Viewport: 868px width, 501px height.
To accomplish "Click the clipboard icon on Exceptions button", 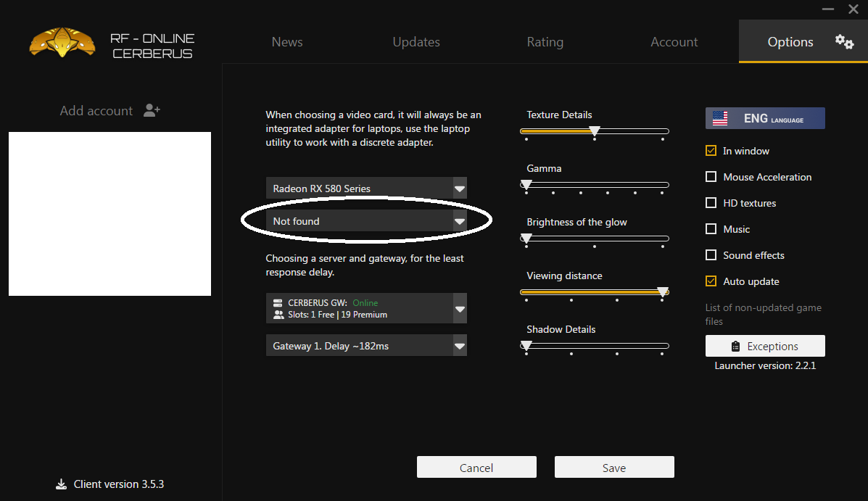I will [735, 346].
